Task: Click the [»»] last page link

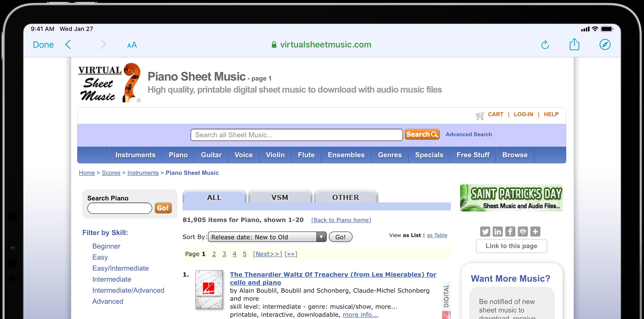Action: click(x=291, y=254)
